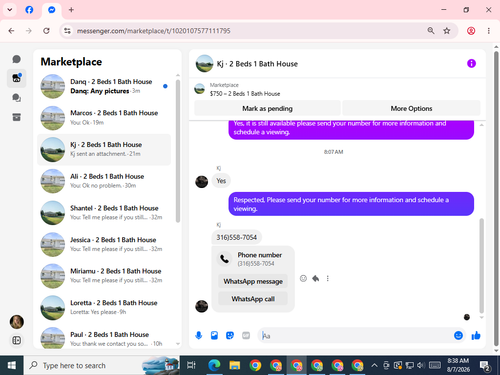500x375 pixels.
Task: React to phone number message with emoji
Action: click(x=303, y=278)
